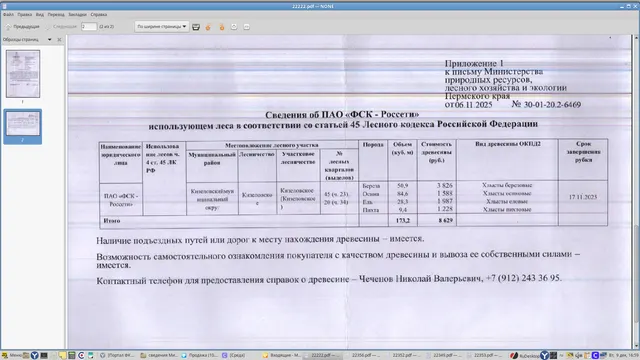Open the Файл menu
The height and width of the screenshot is (360, 640).
[x=8, y=14]
